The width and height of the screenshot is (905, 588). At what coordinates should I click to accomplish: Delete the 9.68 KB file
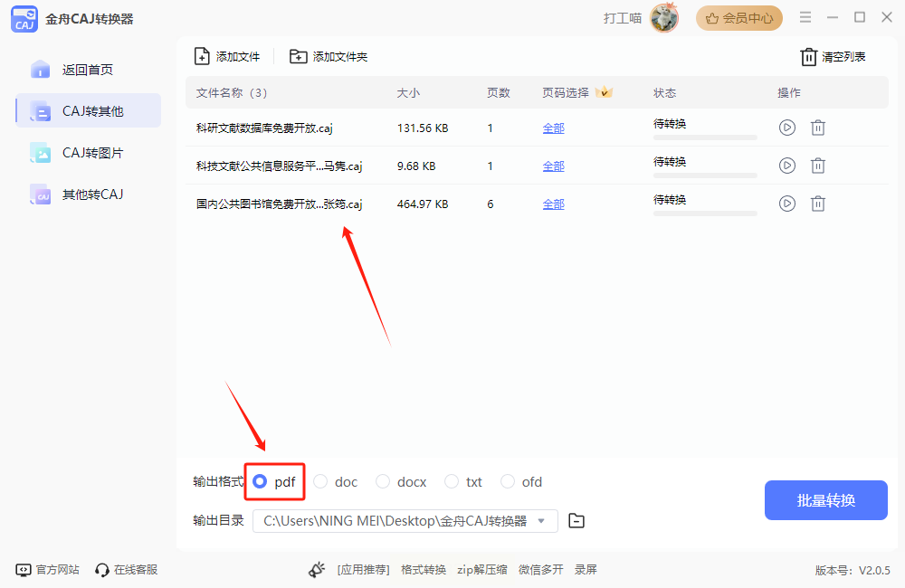818,166
